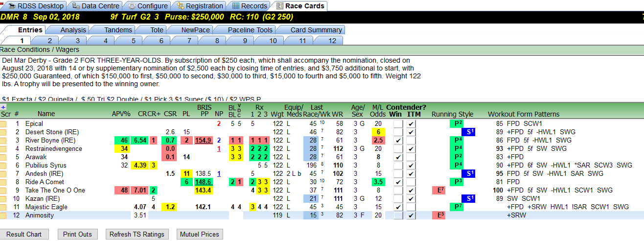The height and width of the screenshot is (241, 644).
Task: Switch to the Analysis sub-tab
Action: [73, 30]
